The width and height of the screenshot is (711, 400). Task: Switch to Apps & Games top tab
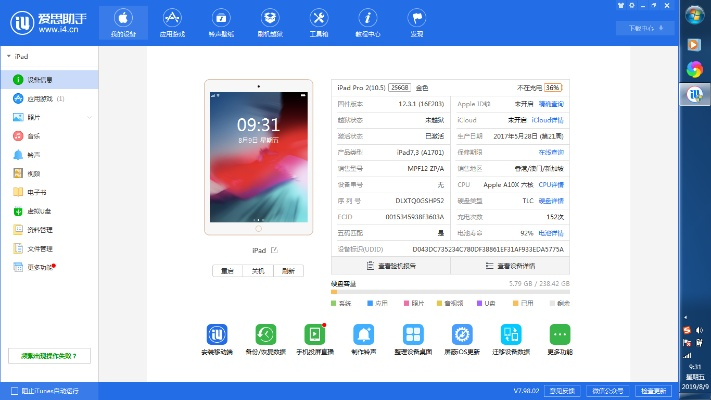pos(172,23)
